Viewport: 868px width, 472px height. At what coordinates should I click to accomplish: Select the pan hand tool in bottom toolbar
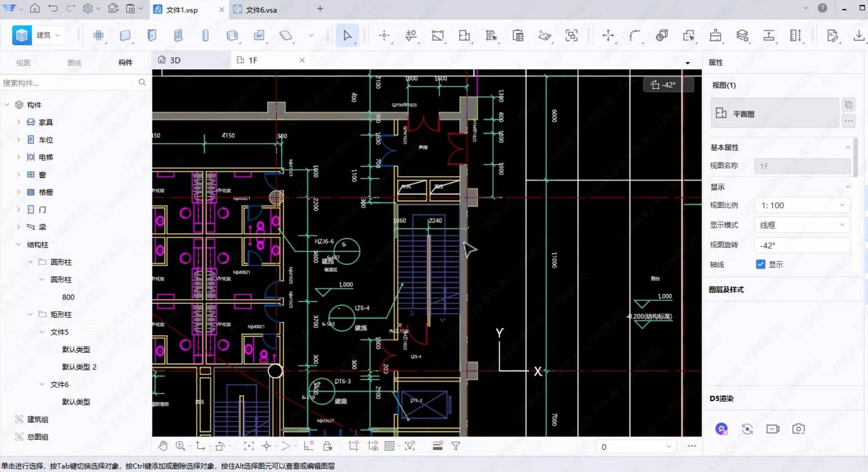point(163,446)
